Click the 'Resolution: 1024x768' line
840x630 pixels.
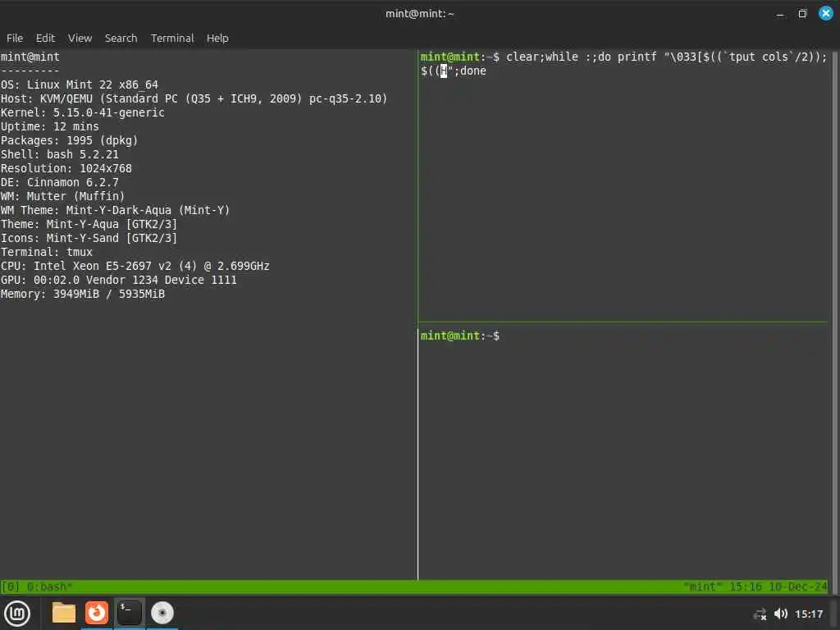[x=66, y=168]
